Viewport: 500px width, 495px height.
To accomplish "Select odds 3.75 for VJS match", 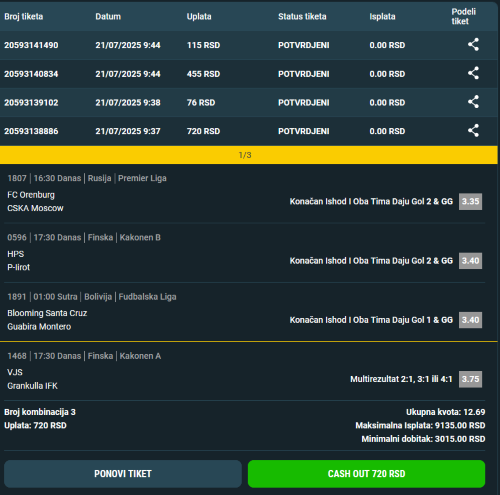I will [x=470, y=379].
